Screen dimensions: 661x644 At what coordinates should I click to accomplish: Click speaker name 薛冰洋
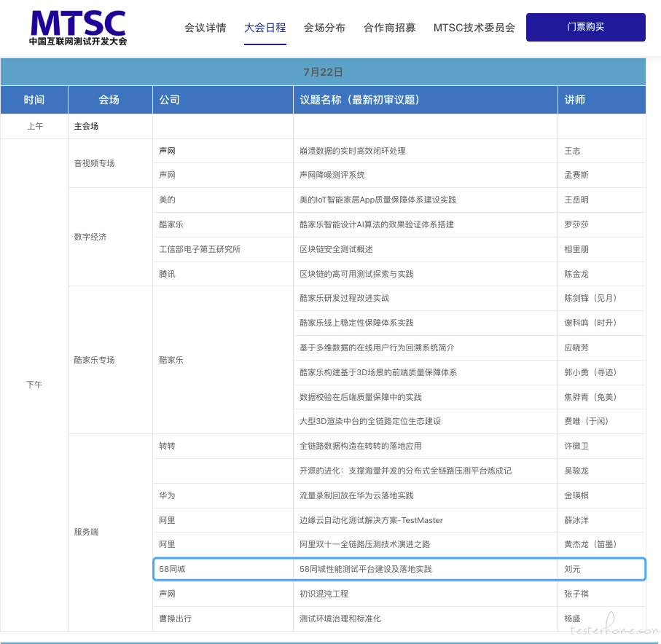pyautogui.click(x=576, y=521)
